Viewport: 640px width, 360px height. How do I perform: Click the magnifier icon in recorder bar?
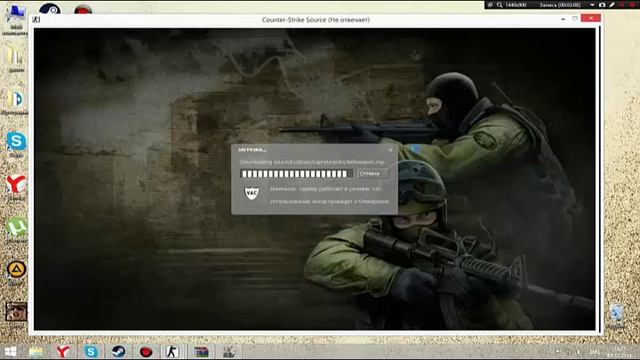[x=500, y=5]
